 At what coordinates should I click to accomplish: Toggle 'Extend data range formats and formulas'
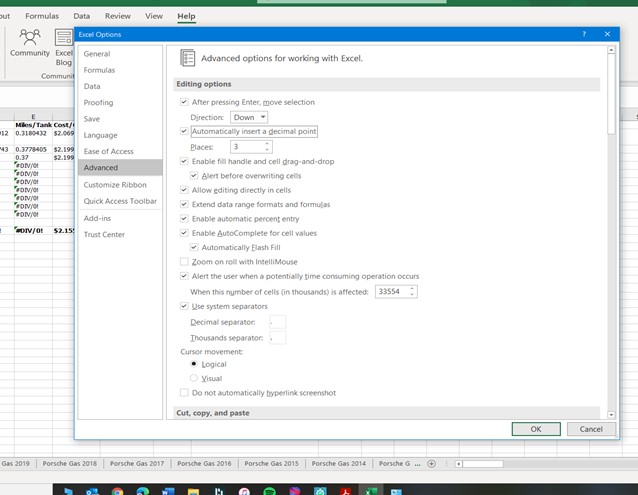click(184, 204)
